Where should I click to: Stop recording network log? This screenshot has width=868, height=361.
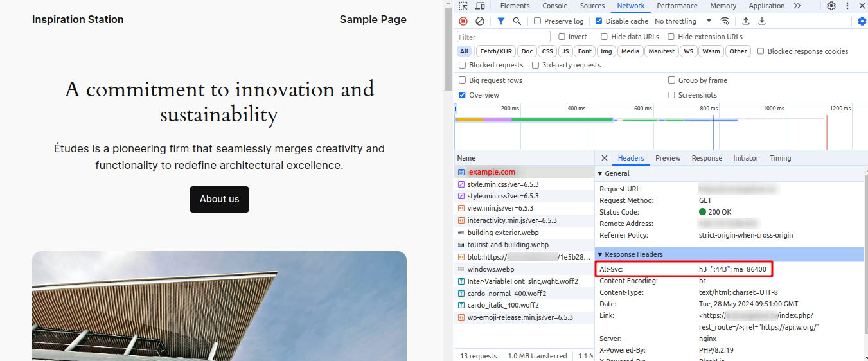pos(463,21)
